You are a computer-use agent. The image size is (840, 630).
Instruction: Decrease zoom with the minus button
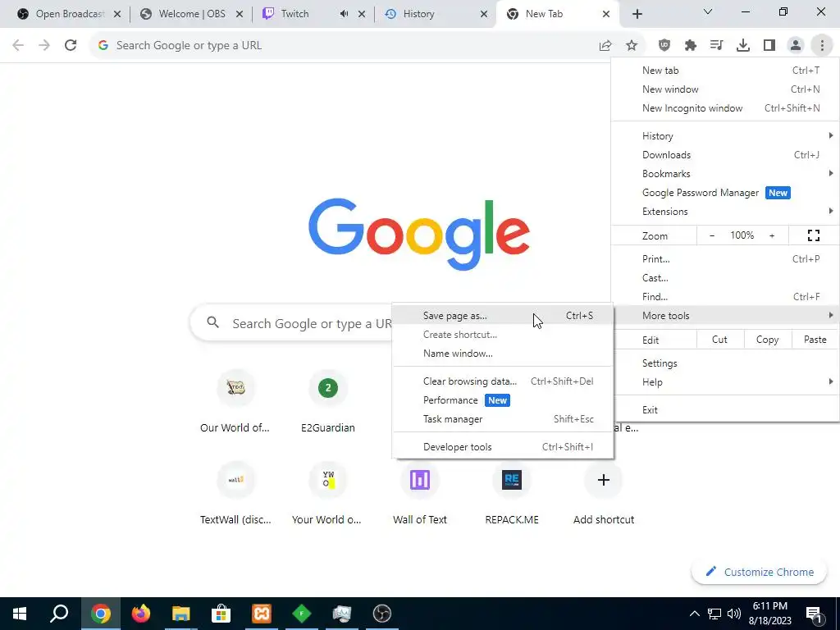coord(712,235)
